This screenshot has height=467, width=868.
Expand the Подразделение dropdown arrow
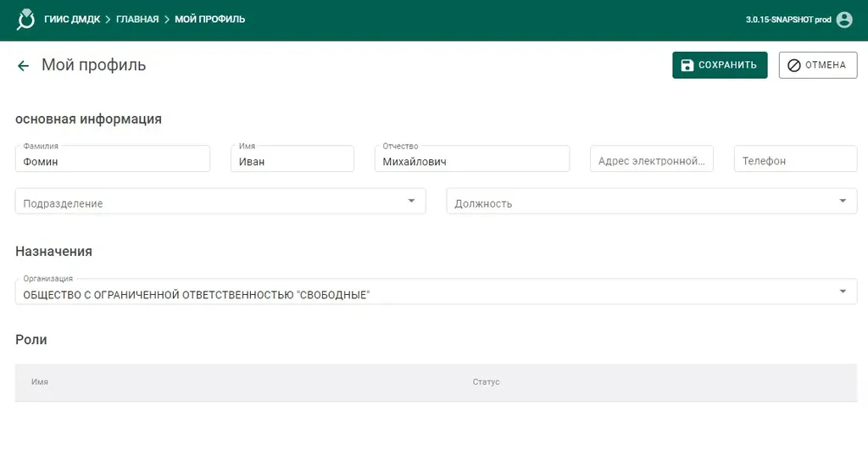[x=411, y=201]
